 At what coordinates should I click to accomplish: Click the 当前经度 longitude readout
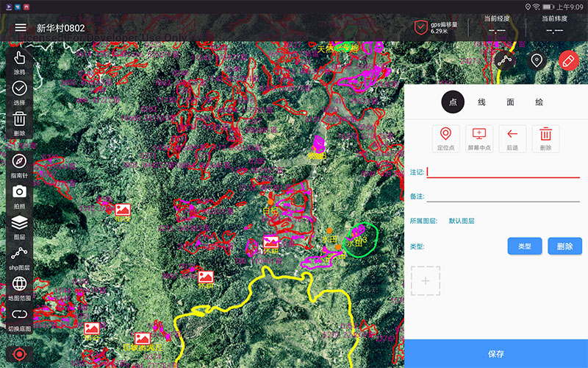pyautogui.click(x=497, y=24)
